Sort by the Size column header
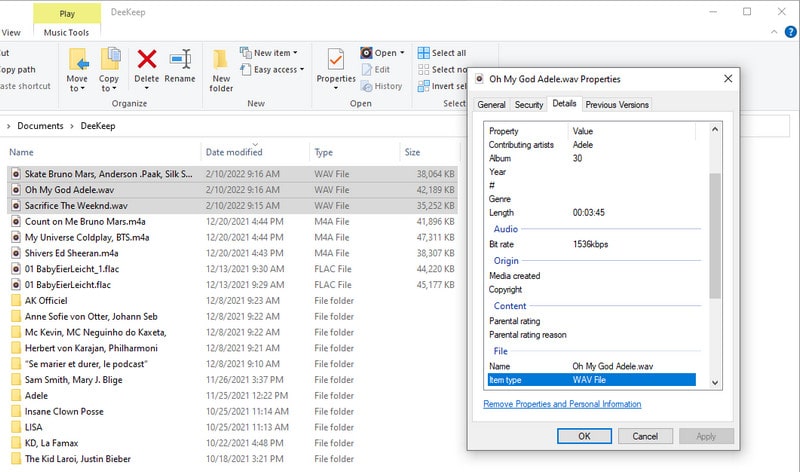 (x=412, y=152)
